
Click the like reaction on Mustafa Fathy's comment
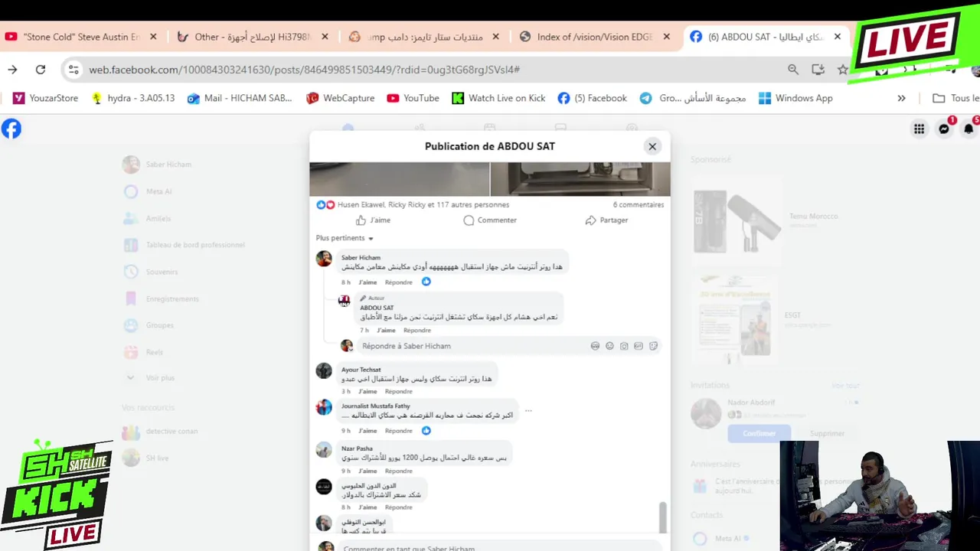[426, 431]
